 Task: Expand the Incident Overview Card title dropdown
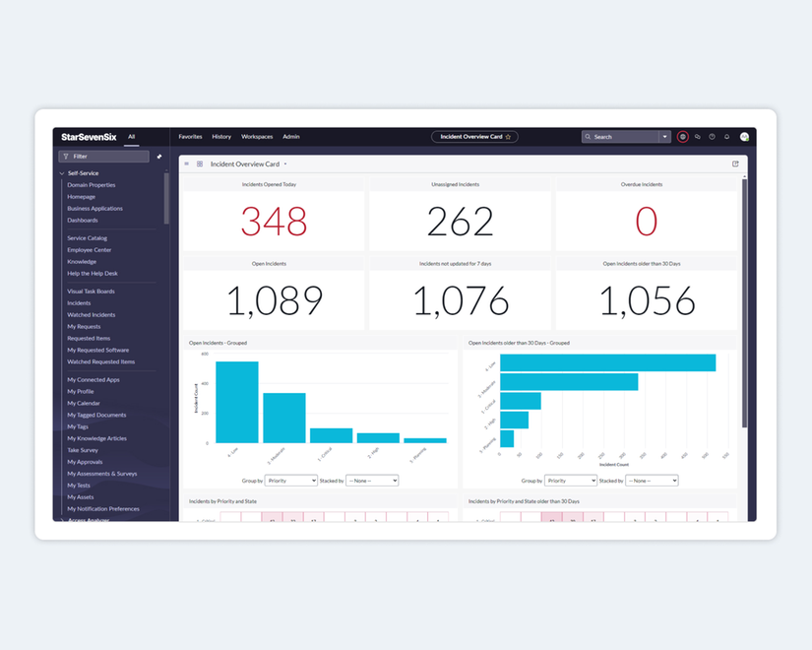click(285, 164)
